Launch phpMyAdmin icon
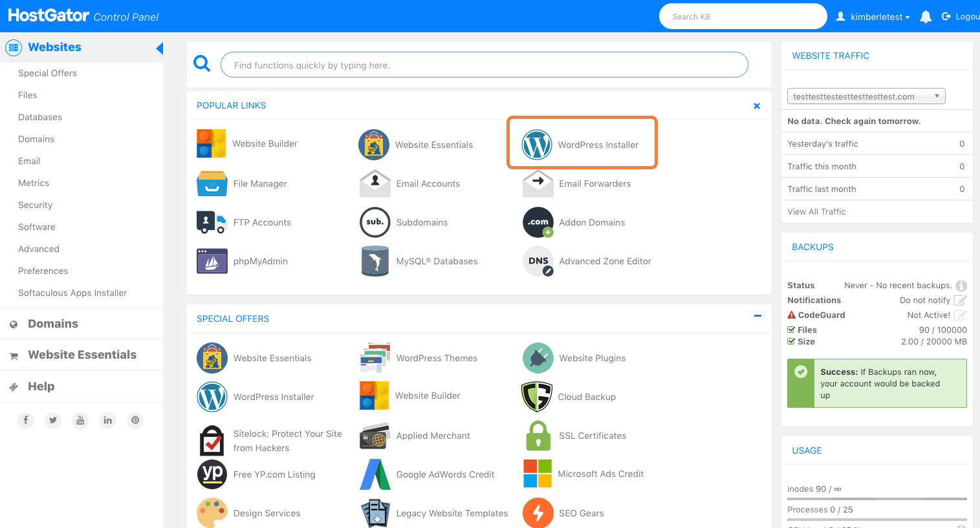 tap(212, 261)
